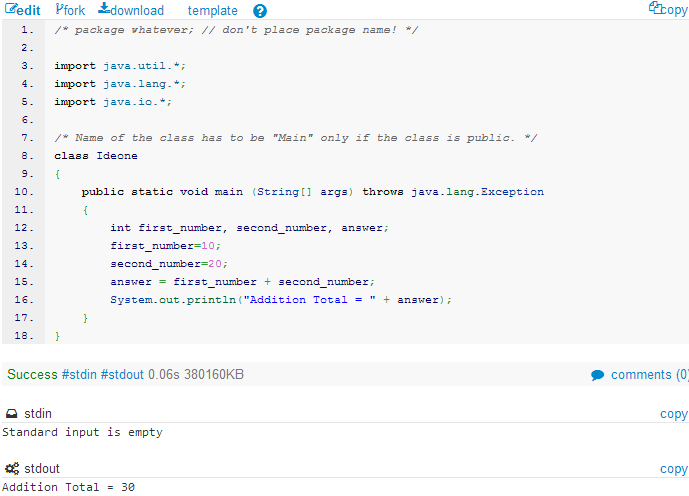The image size is (689, 496).
Task: Click the fork link
Action: tap(70, 10)
